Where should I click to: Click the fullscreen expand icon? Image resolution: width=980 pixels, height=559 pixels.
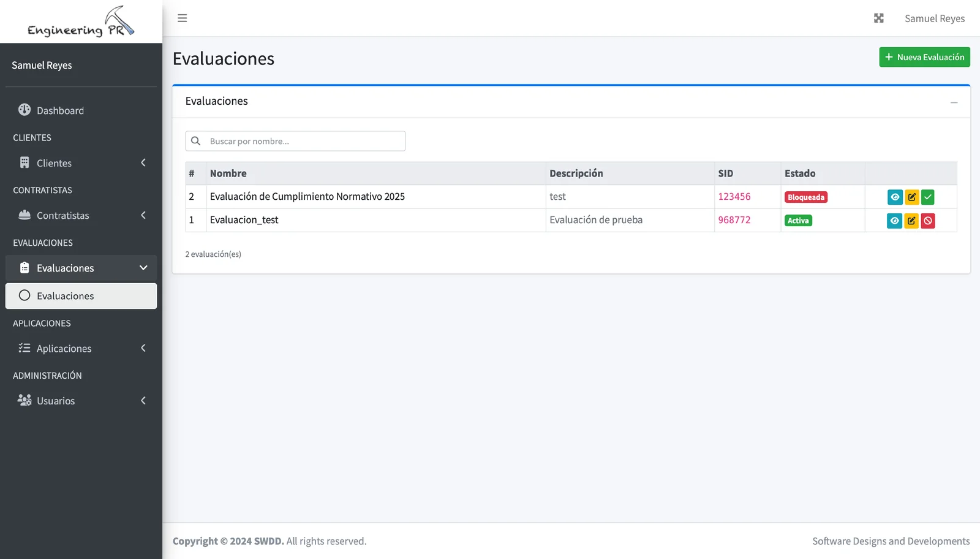[x=878, y=18]
